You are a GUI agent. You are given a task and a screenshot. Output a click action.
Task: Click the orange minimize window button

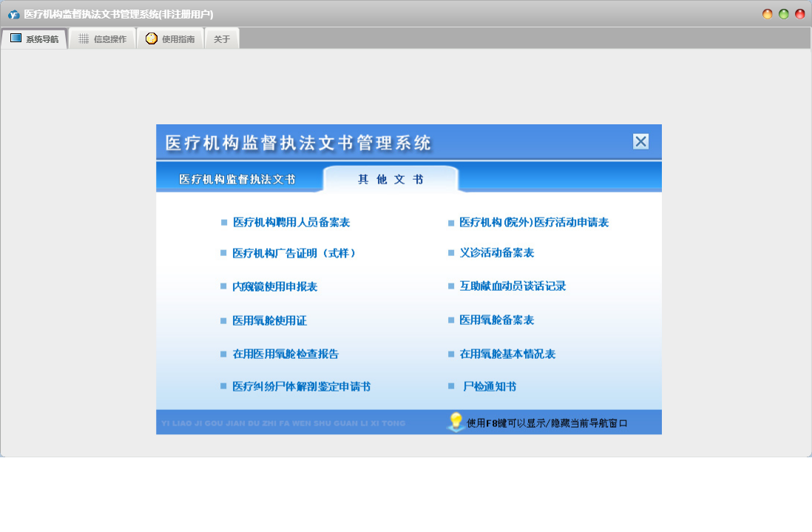point(768,14)
